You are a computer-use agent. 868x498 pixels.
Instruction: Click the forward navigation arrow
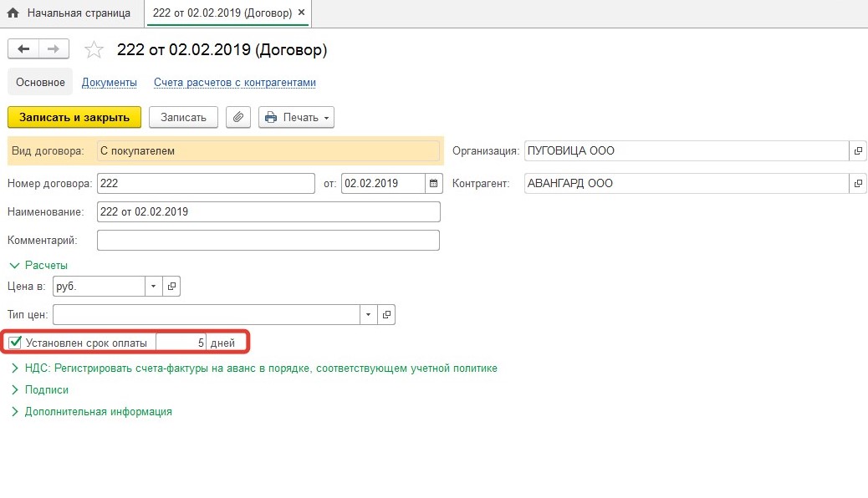coord(53,49)
